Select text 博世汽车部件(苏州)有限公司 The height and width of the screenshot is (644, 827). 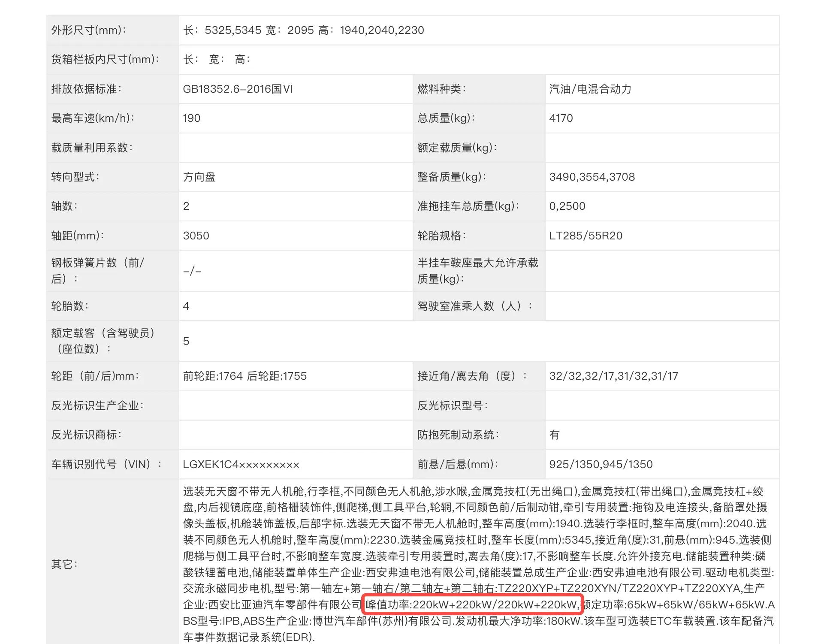coord(382,621)
